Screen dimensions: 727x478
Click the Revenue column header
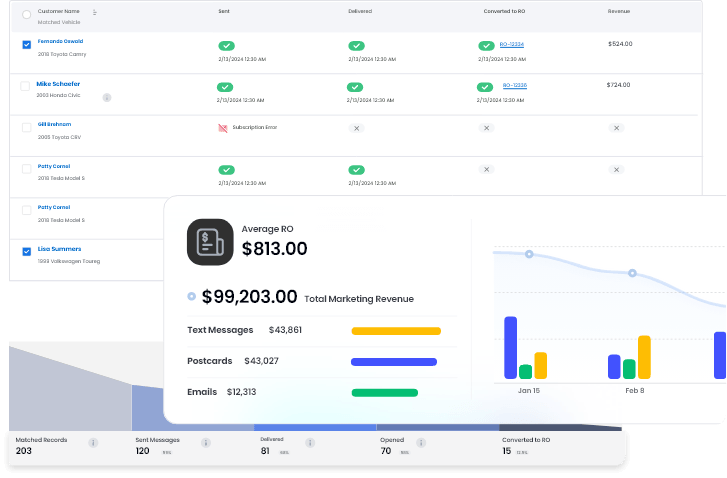(x=619, y=11)
